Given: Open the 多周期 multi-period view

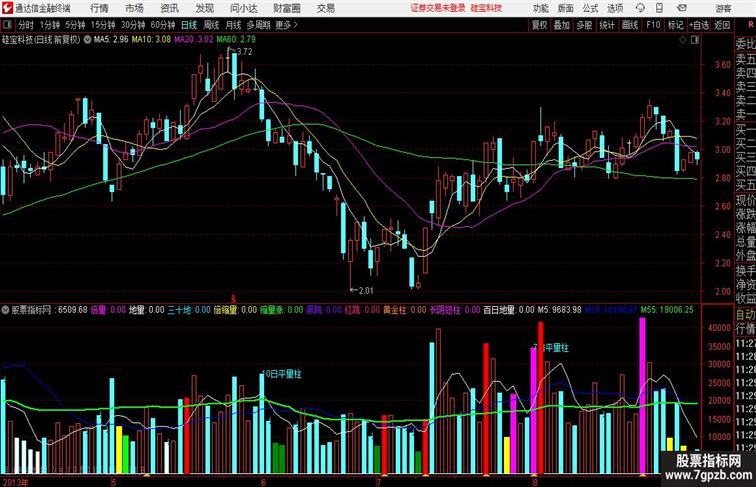Looking at the screenshot, I should [258, 25].
